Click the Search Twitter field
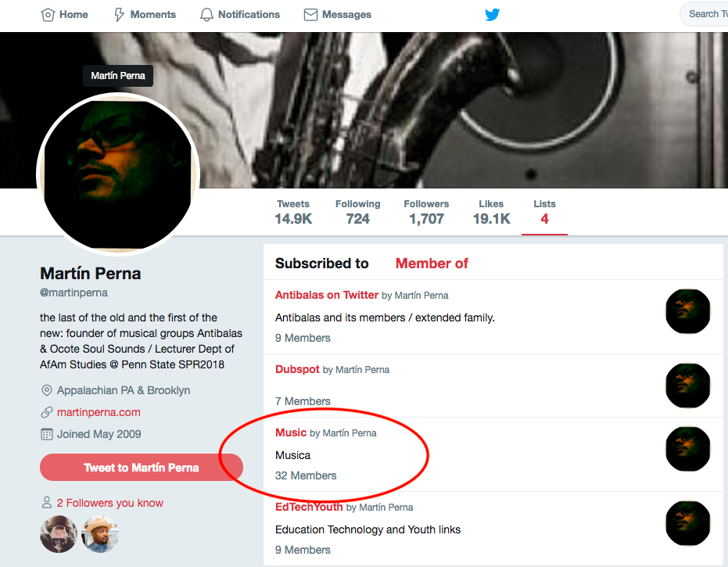The width and height of the screenshot is (728, 567). coord(705,14)
